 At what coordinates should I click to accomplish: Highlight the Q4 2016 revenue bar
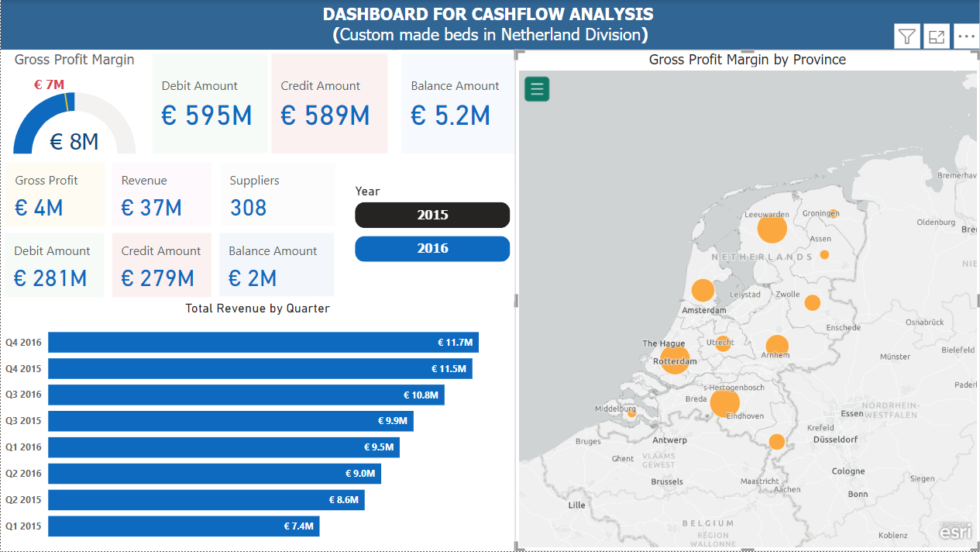tap(263, 342)
